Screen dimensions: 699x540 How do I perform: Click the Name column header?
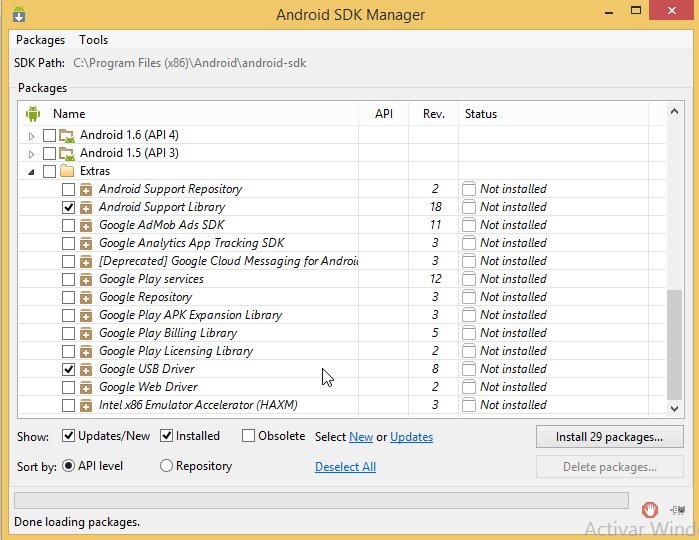[69, 114]
